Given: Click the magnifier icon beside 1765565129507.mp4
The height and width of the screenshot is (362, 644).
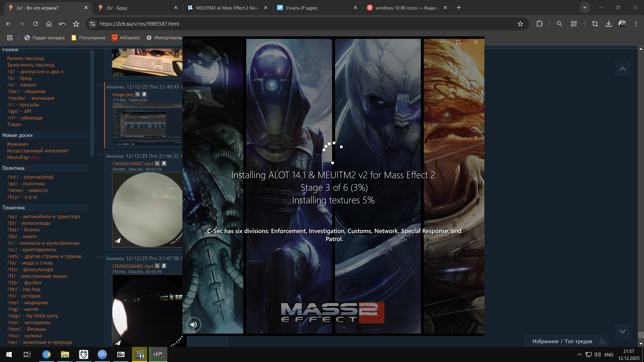Looking at the screenshot, I should (x=157, y=163).
